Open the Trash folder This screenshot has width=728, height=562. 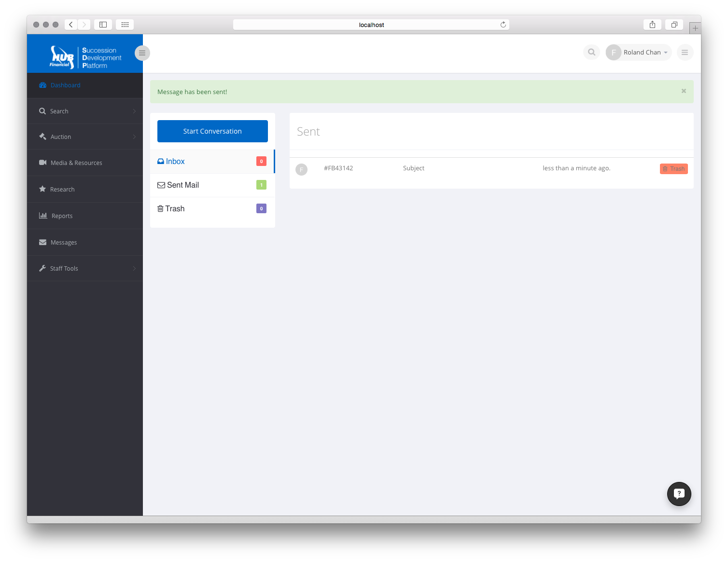(x=212, y=208)
